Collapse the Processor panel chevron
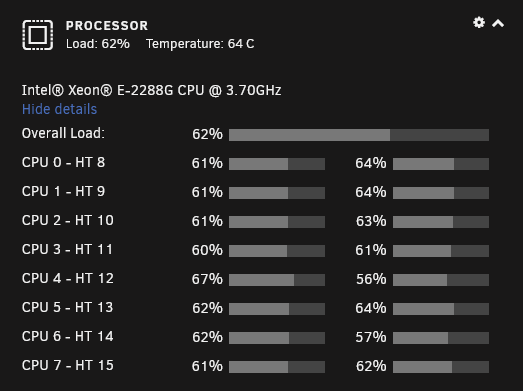523x391 pixels. point(498,23)
